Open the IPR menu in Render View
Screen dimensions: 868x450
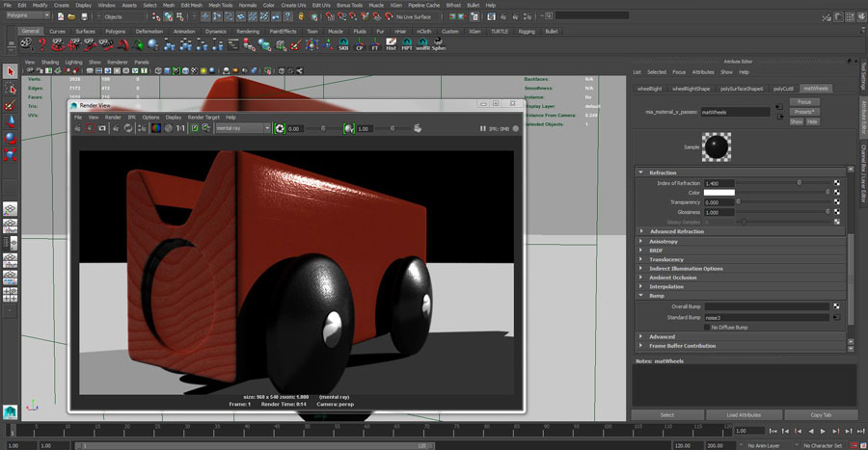132,118
